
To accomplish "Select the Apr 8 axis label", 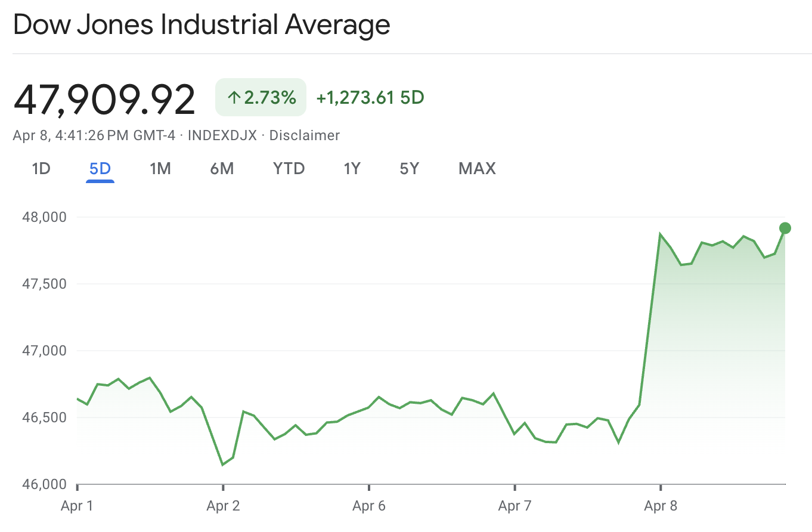I will click(x=662, y=505).
